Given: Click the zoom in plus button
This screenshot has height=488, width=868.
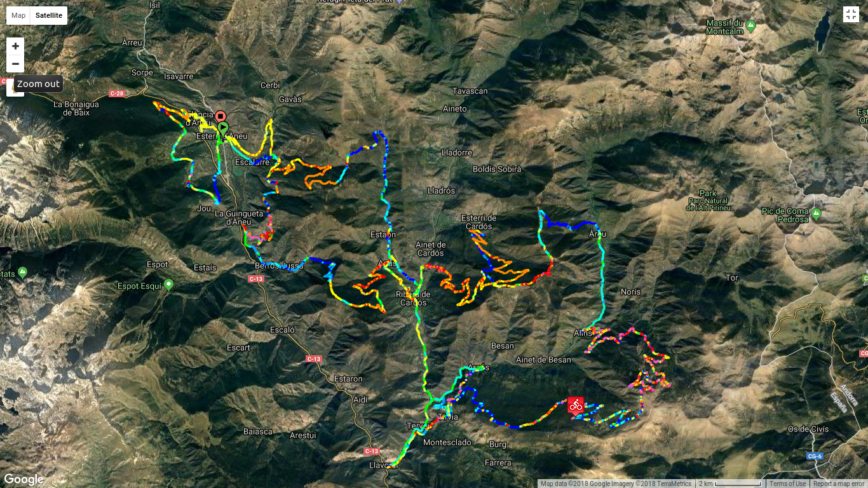Looking at the screenshot, I should 15,46.
